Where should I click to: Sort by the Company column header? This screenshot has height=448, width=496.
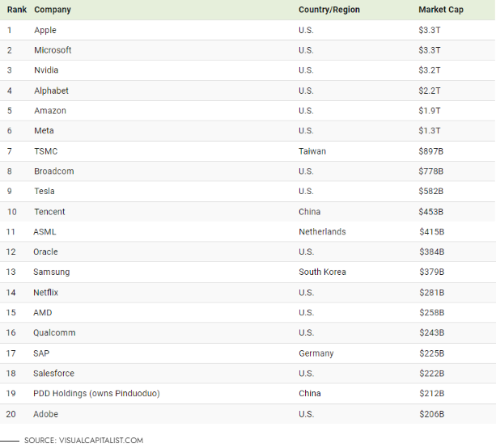(x=53, y=10)
